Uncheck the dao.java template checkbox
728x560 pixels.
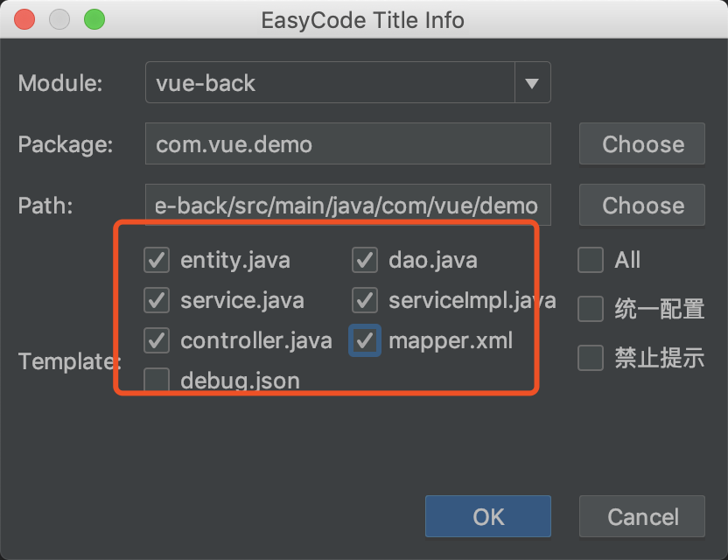[365, 260]
